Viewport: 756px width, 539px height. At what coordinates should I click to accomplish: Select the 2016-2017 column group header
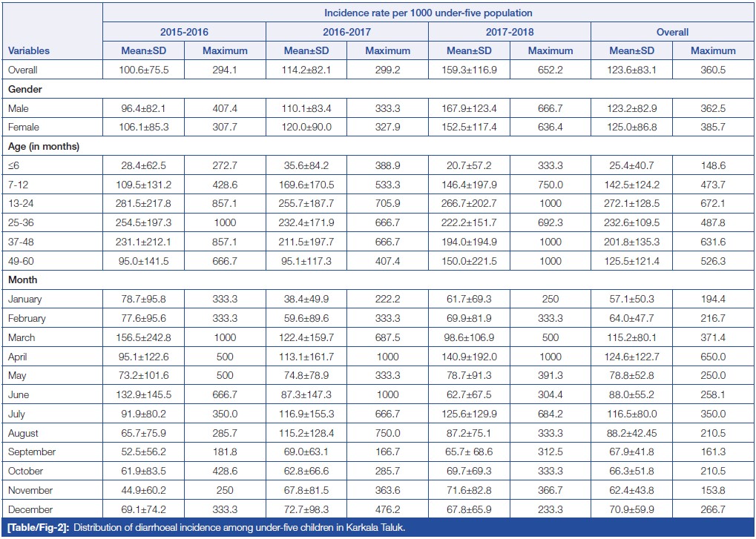[x=346, y=32]
